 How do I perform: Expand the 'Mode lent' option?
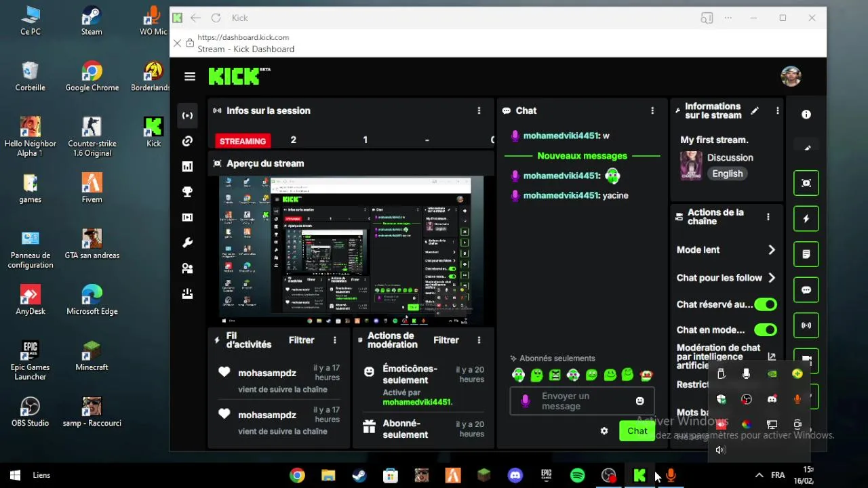pyautogui.click(x=771, y=250)
